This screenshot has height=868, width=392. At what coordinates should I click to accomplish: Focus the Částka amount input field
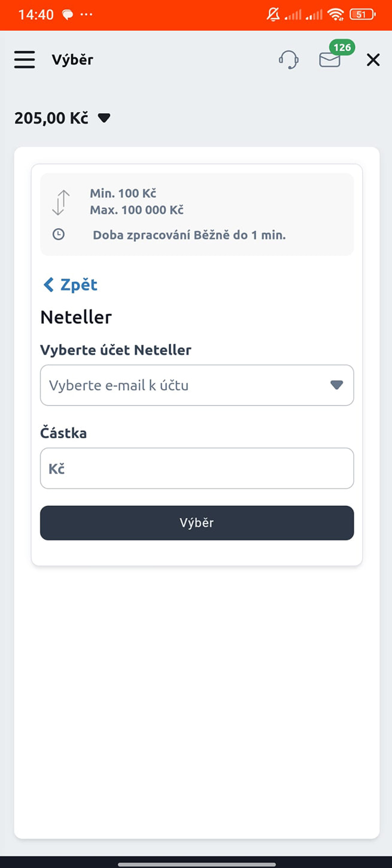[x=196, y=469]
